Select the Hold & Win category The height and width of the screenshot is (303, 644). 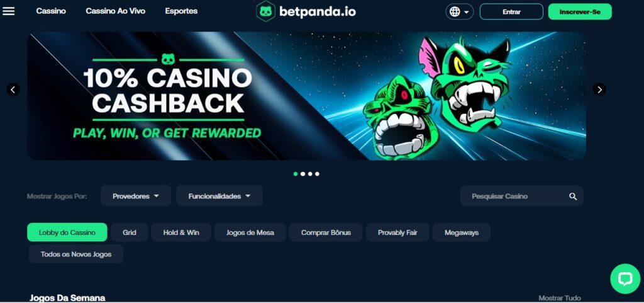point(181,232)
